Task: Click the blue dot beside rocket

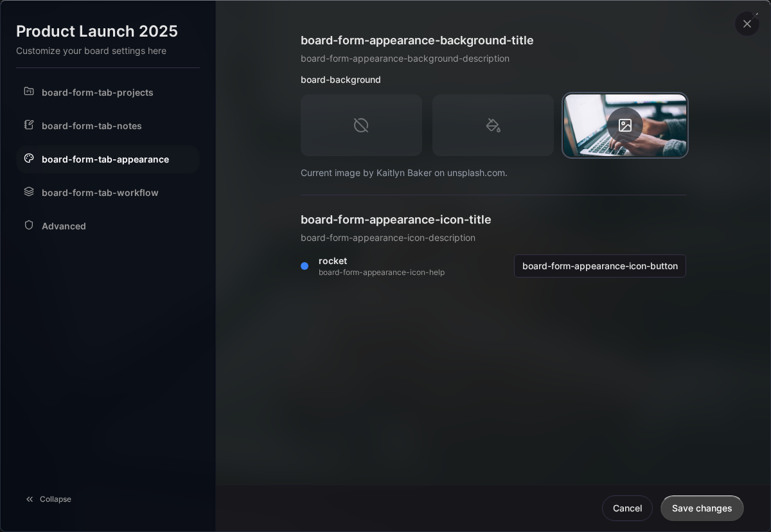Action: [305, 266]
